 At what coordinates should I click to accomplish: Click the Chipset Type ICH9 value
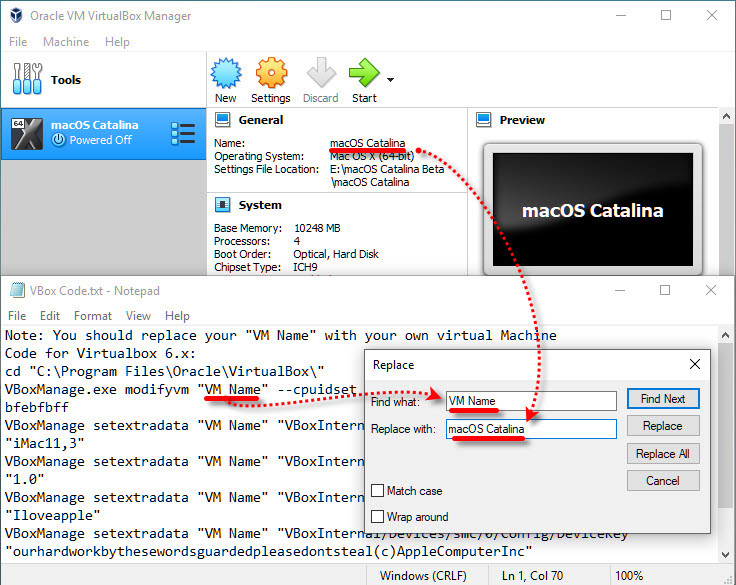click(305, 267)
